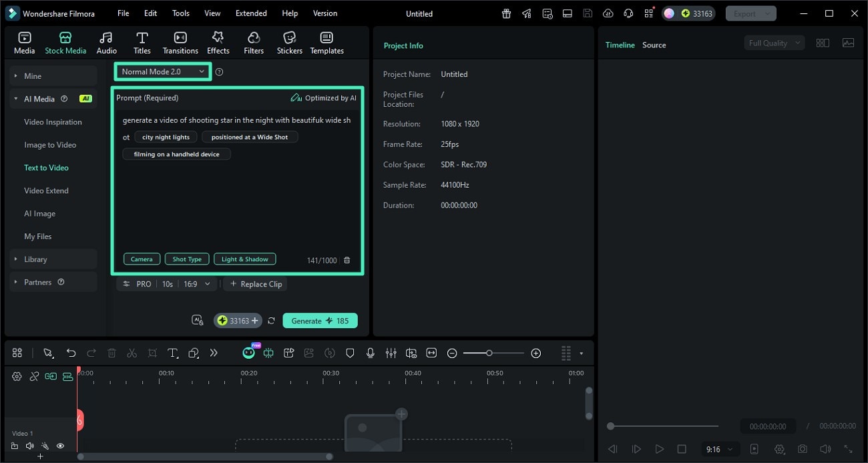Viewport: 868px width, 463px height.
Task: Toggle auto ripple on the timeline
Action: coord(51,376)
